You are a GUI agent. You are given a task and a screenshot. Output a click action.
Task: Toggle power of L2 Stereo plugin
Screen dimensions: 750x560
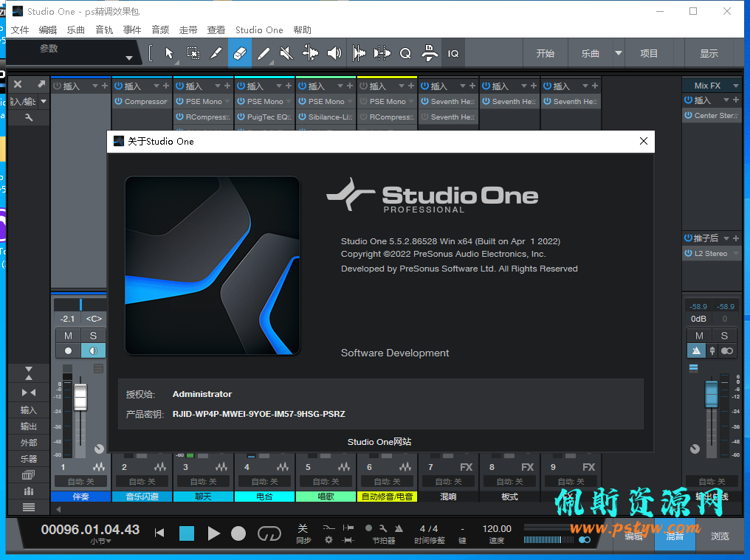coord(688,254)
